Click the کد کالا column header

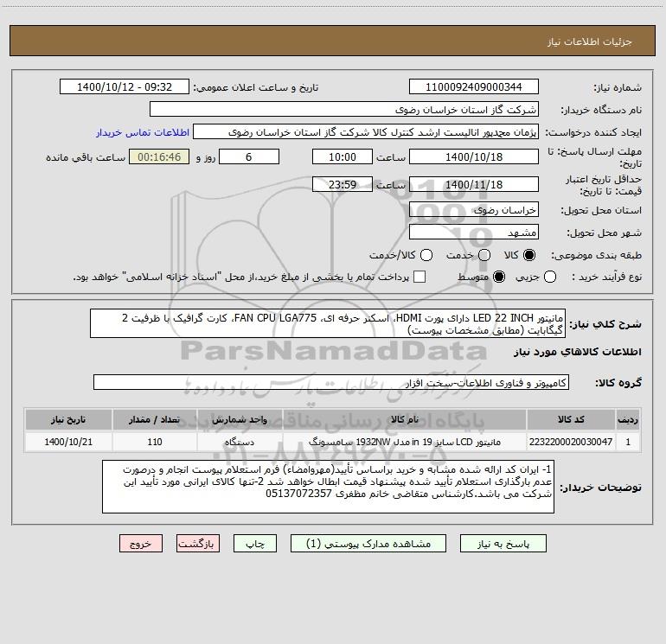[x=571, y=419]
